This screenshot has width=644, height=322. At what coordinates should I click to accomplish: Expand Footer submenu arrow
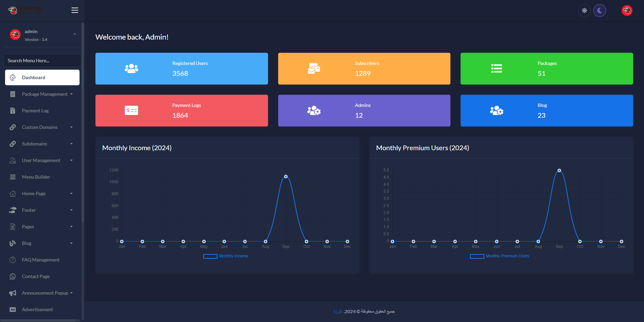coord(71,210)
